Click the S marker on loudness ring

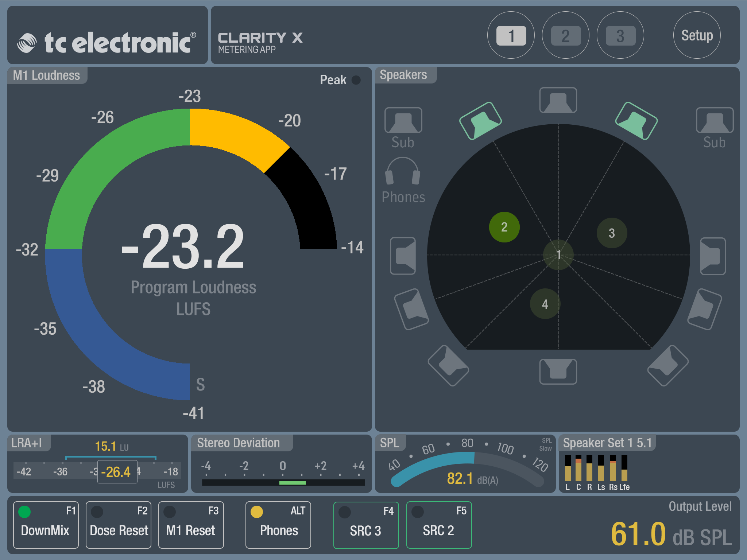pyautogui.click(x=201, y=385)
